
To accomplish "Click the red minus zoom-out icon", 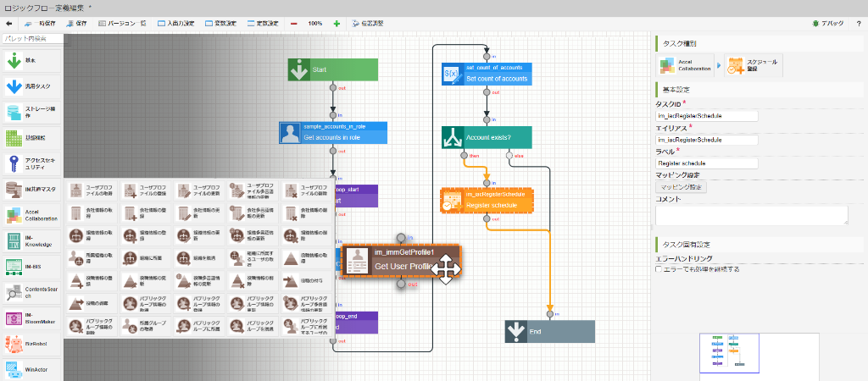I will [293, 24].
